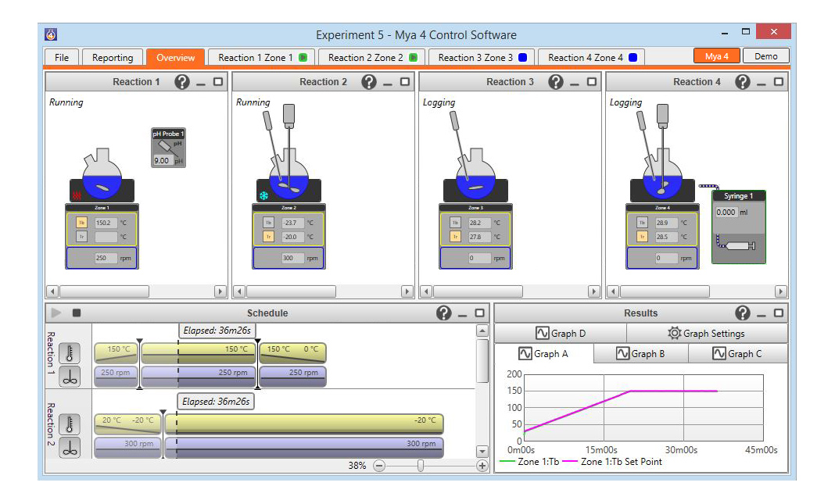Open help for Reaction 1 panel
This screenshot has height=504, width=835.
[182, 82]
